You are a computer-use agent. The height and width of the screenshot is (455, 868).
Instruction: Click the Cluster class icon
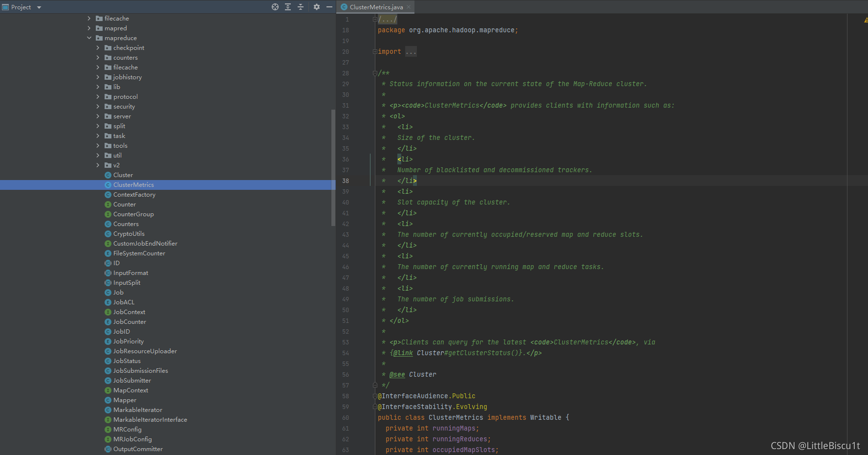(x=108, y=175)
